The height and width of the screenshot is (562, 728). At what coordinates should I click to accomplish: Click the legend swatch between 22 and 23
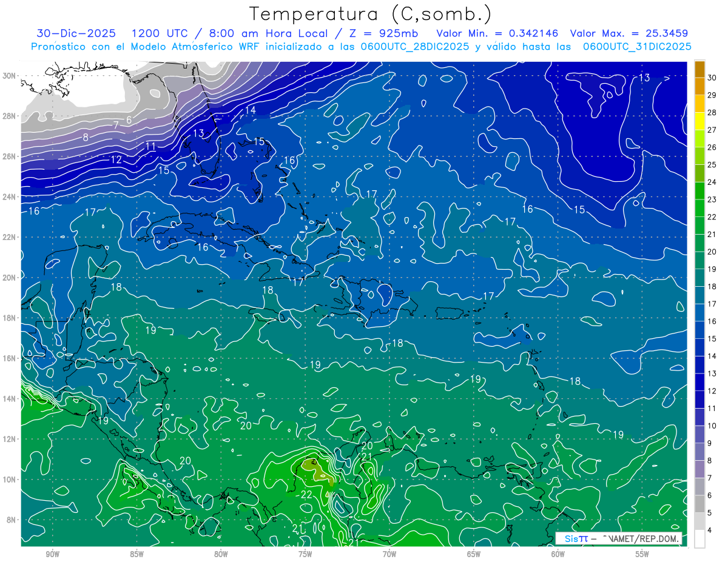coord(699,209)
